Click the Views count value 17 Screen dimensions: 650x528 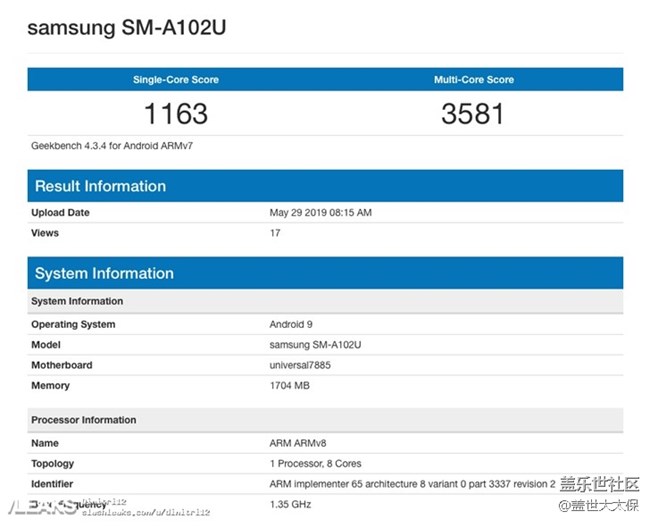[x=275, y=233]
